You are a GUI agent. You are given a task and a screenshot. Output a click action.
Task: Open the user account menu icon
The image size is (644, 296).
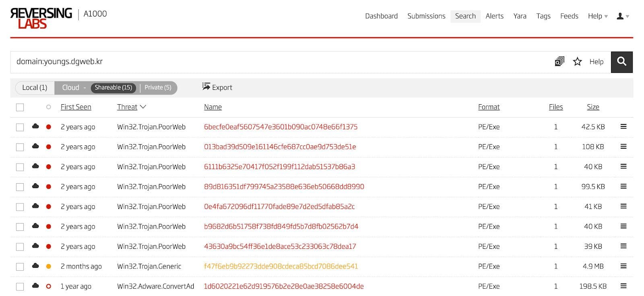623,16
